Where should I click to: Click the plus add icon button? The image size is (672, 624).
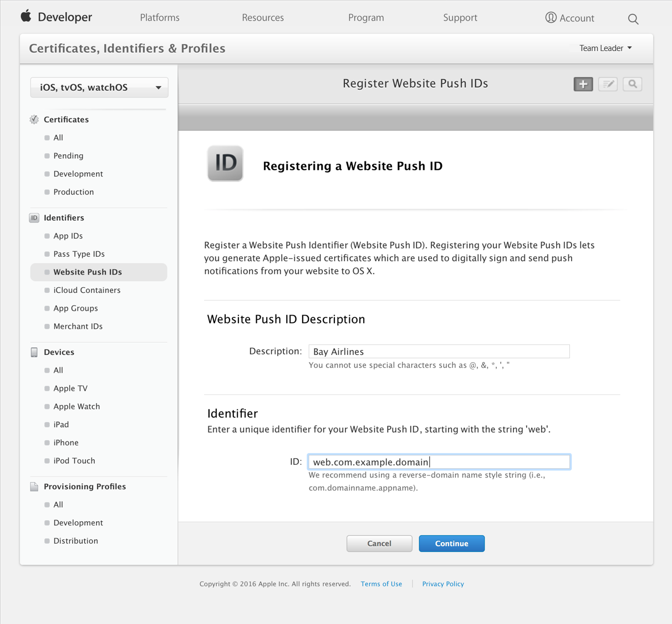click(x=583, y=84)
